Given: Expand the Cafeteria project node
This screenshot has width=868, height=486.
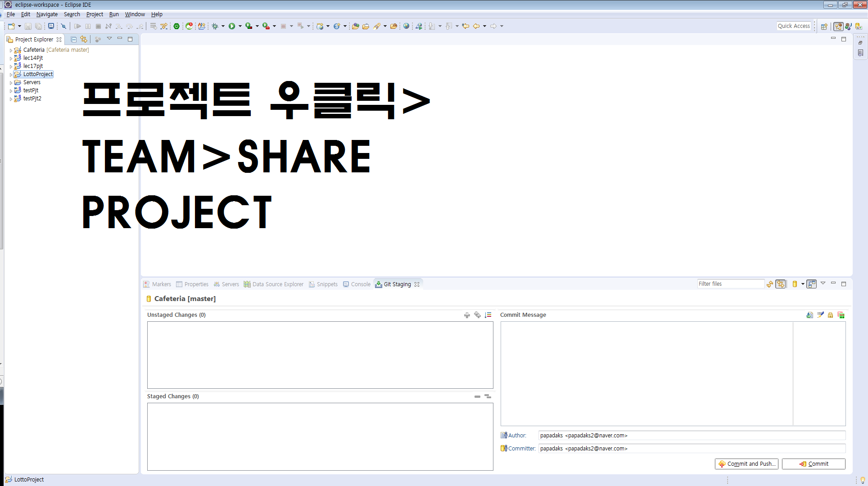Looking at the screenshot, I should tap(11, 50).
